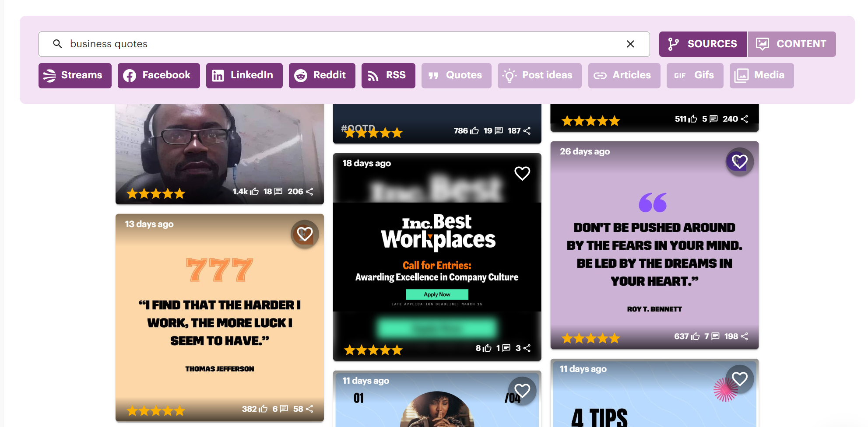
Task: Click the search magnifier icon
Action: click(x=57, y=44)
